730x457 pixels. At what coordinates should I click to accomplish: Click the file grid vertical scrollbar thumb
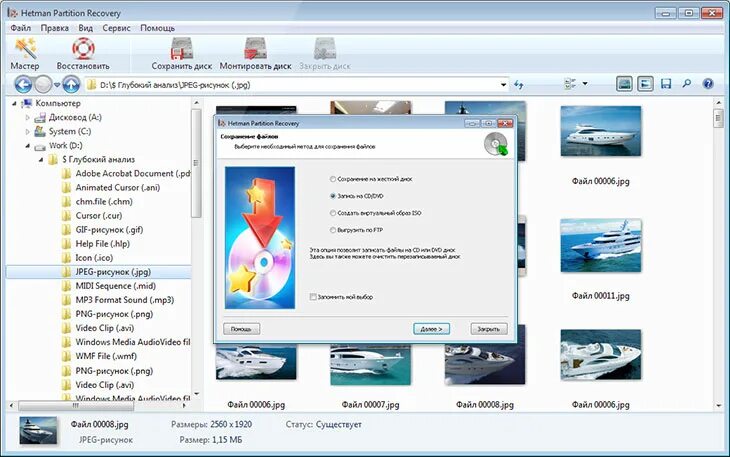point(718,118)
